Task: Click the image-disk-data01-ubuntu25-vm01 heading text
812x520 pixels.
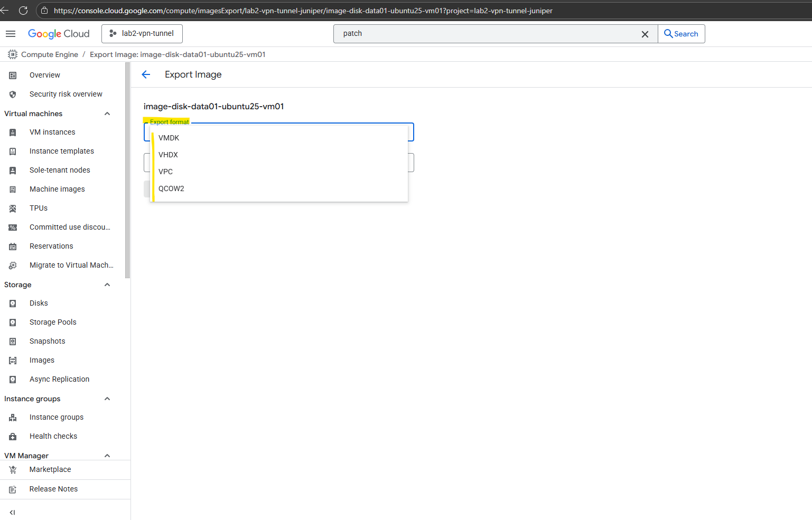Action: [x=214, y=106]
